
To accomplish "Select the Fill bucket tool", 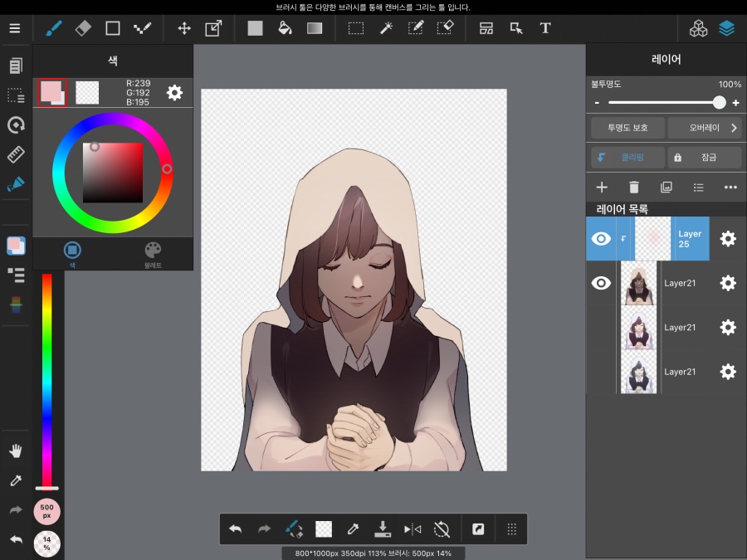I will coord(285,27).
